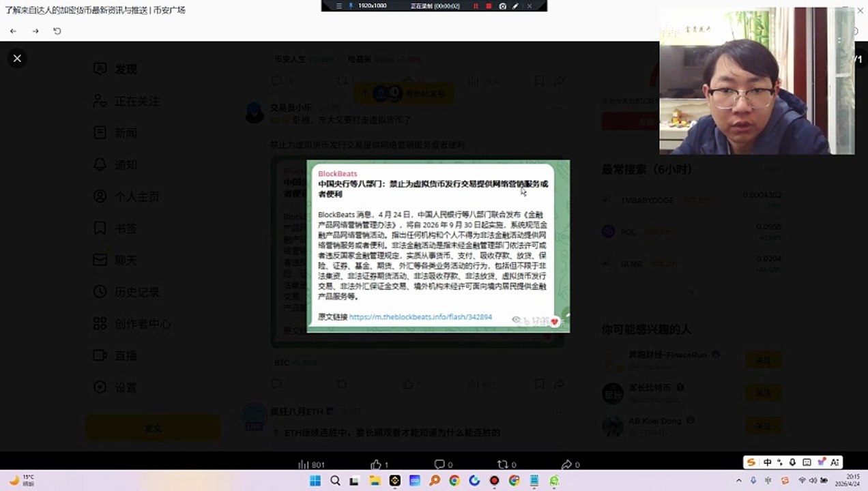The width and height of the screenshot is (868, 491).
Task: Select 1MBABYDOGE in the most searched list
Action: [692, 200]
